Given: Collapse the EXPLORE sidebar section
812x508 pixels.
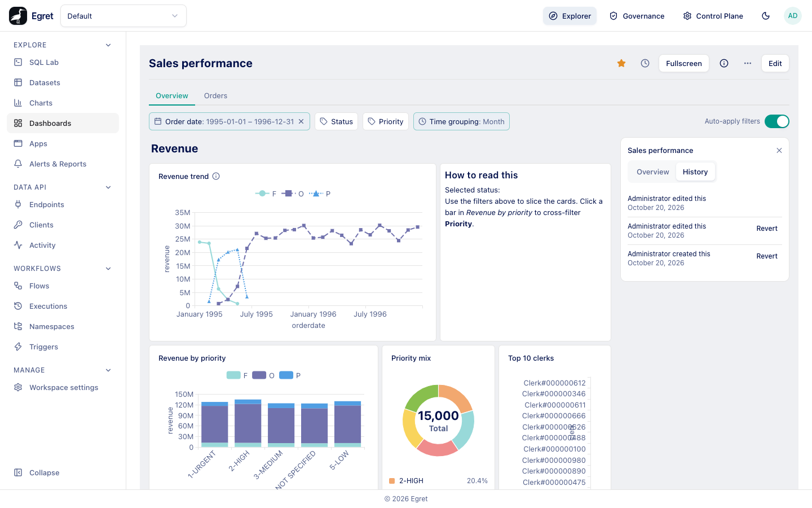Looking at the screenshot, I should [108, 45].
